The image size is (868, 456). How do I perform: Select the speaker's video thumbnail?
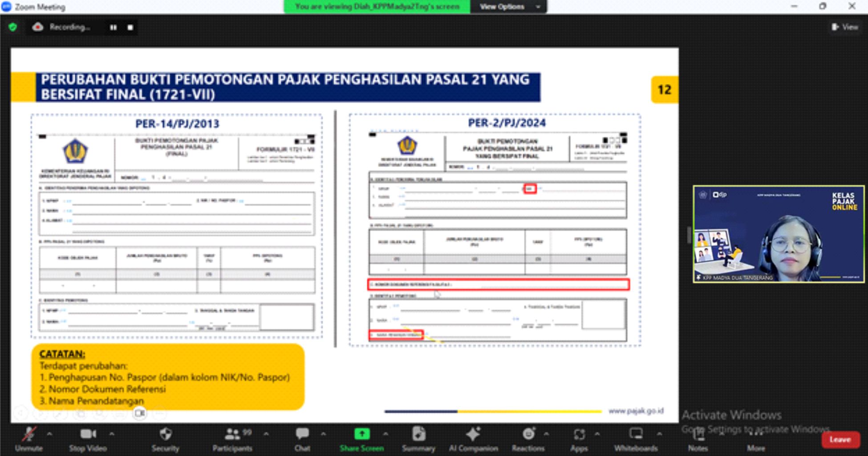click(x=779, y=234)
